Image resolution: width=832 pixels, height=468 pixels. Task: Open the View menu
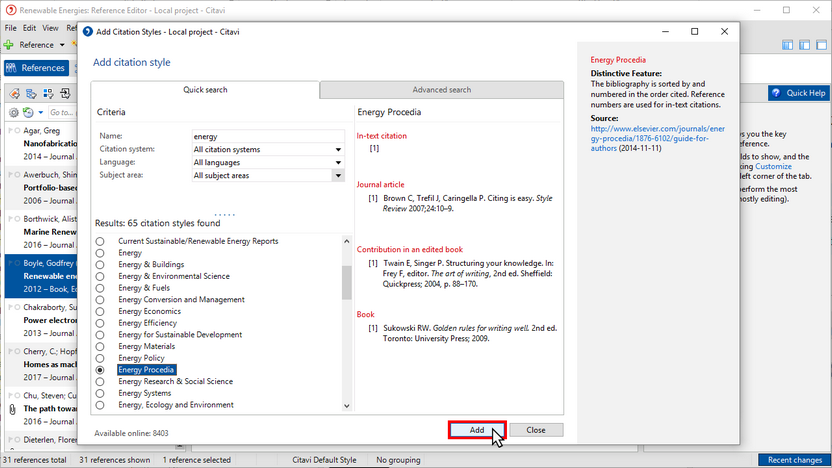[x=50, y=28]
